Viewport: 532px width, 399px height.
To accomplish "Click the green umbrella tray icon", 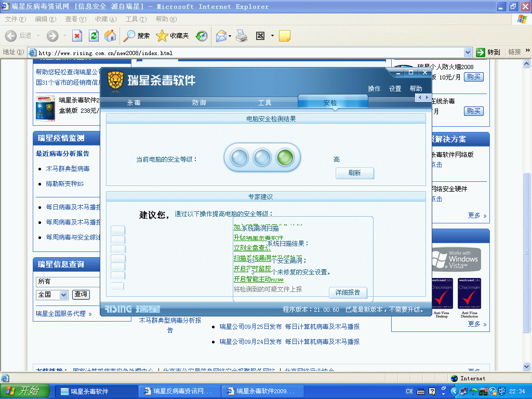I will (x=473, y=391).
